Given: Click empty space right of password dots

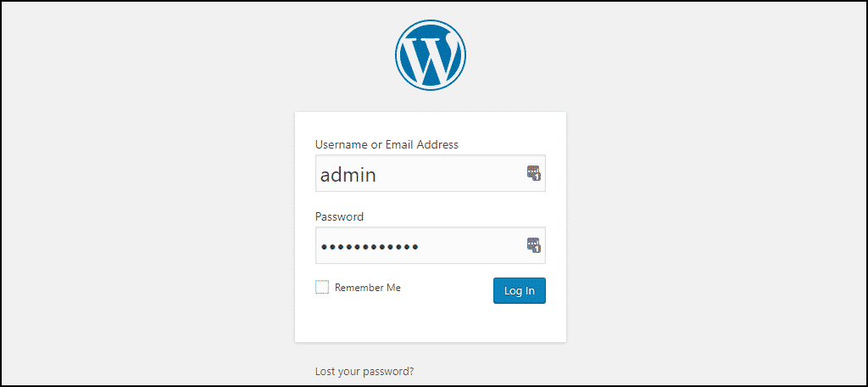Looking at the screenshot, I should (470, 245).
